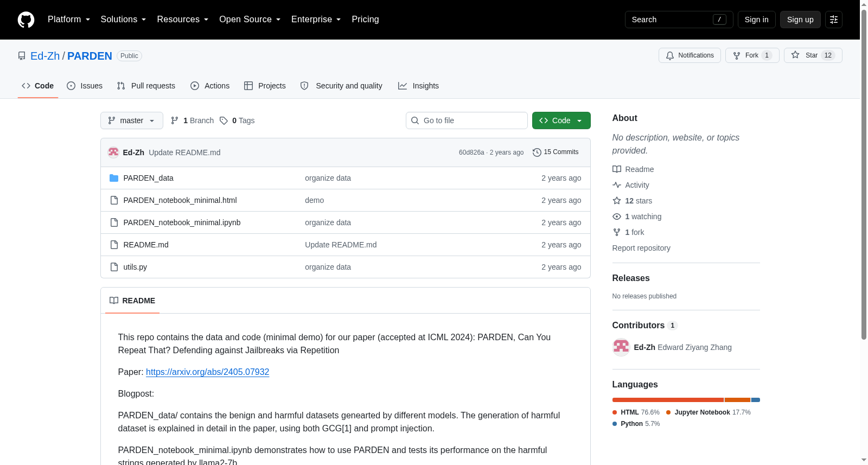Click the bell icon on Notifications button
The width and height of the screenshot is (868, 465).
(x=670, y=55)
